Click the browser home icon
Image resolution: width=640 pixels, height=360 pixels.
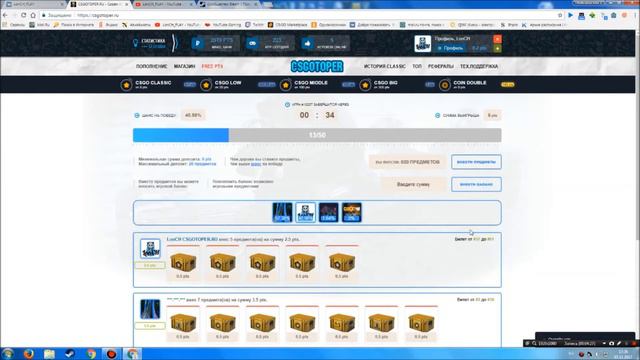click(x=33, y=15)
